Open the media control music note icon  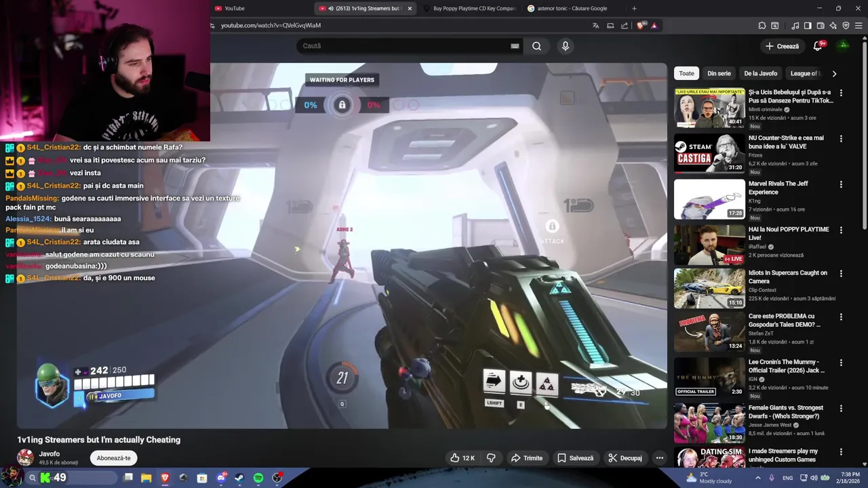coord(795,26)
